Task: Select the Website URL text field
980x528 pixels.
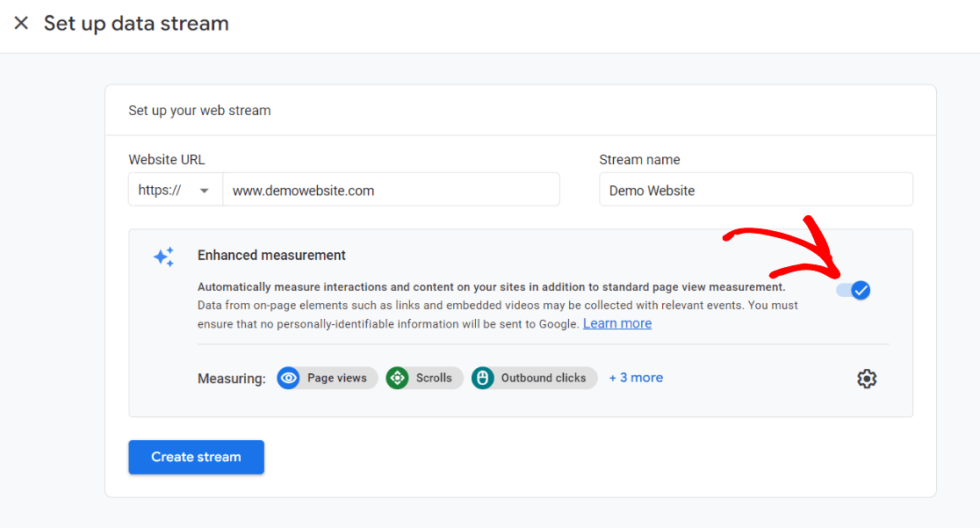Action: point(392,189)
